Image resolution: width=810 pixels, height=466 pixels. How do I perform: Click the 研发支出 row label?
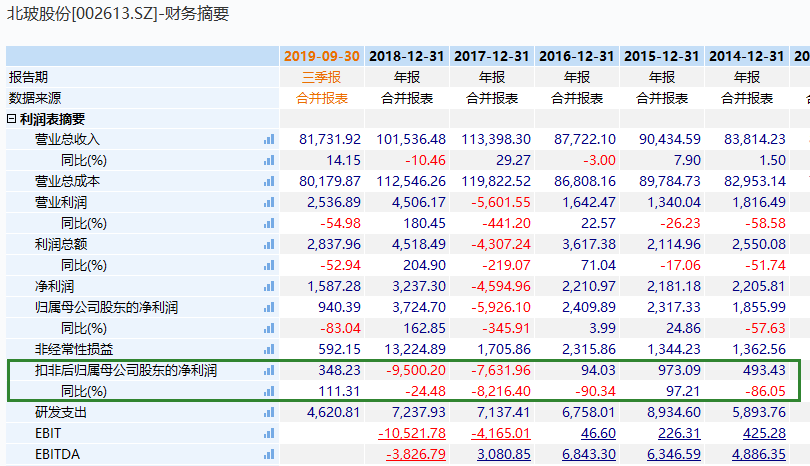(x=61, y=413)
